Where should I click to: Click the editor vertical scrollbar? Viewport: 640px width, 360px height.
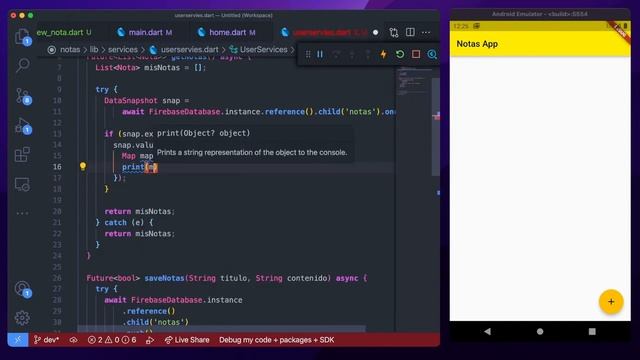click(x=436, y=127)
